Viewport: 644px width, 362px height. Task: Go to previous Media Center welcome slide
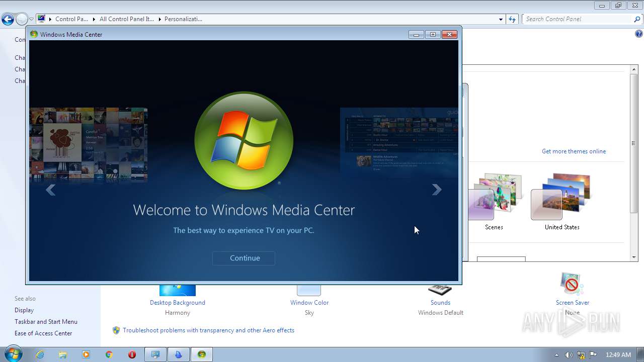click(x=50, y=190)
